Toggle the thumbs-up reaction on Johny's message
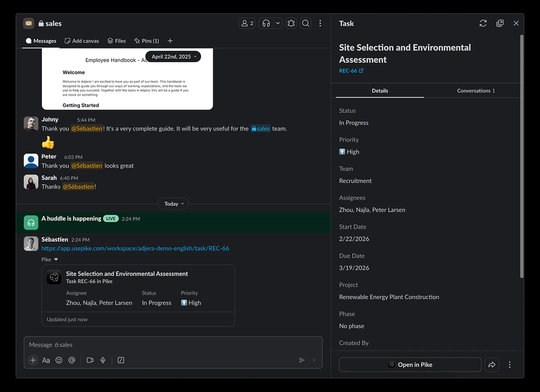The width and height of the screenshot is (540, 392). point(48,142)
